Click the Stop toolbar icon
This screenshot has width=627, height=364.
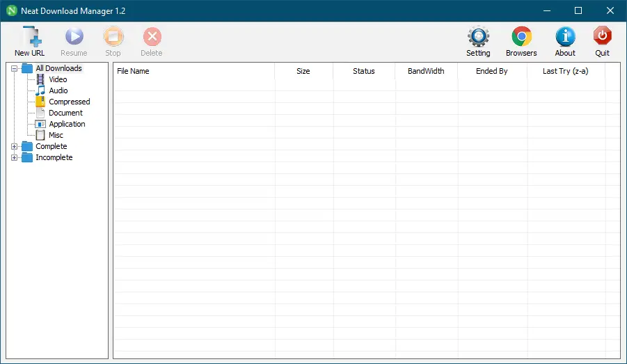pyautogui.click(x=113, y=36)
